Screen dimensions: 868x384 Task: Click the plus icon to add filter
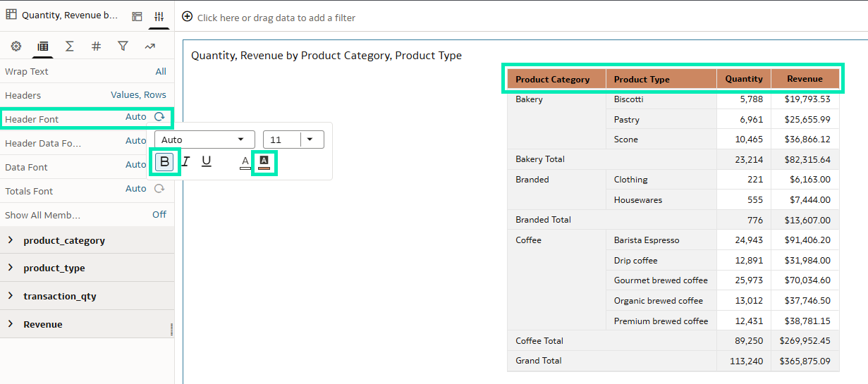[188, 17]
